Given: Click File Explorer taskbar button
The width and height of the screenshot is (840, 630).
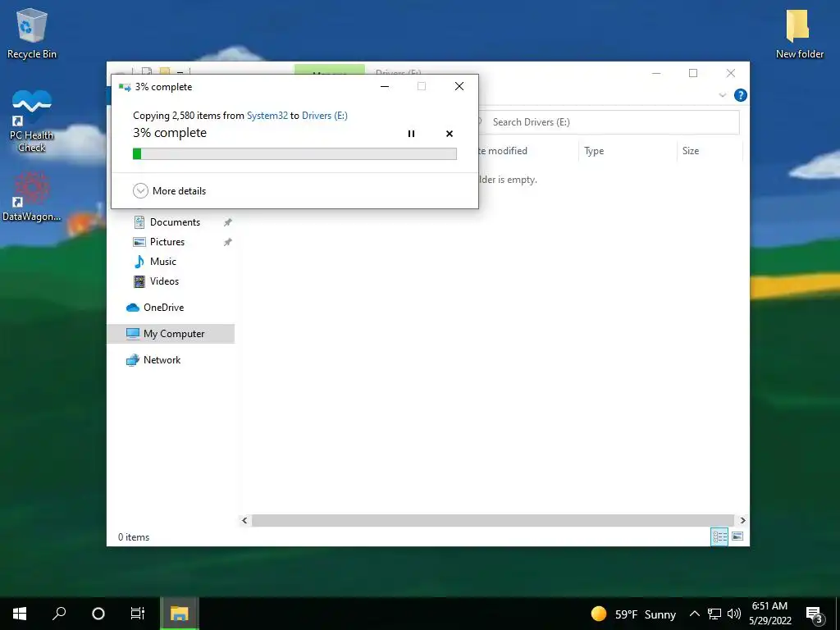Looking at the screenshot, I should [x=180, y=614].
